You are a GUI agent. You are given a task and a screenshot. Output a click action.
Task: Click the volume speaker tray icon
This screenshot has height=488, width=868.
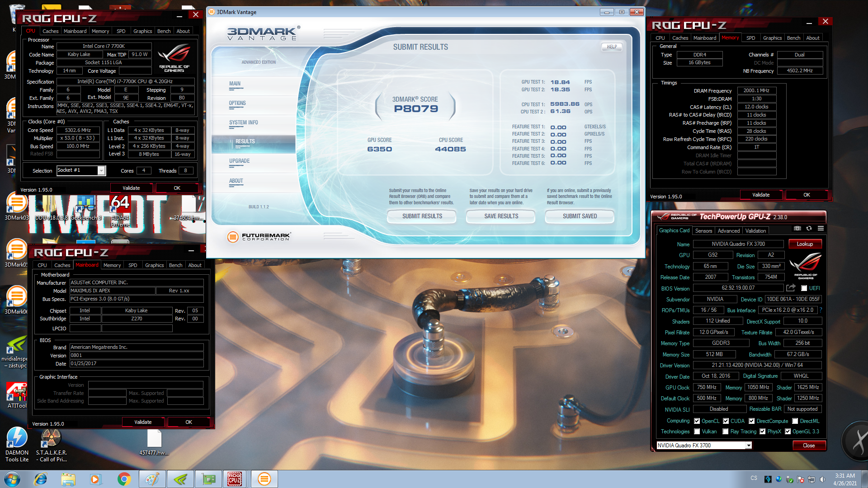[822, 479]
